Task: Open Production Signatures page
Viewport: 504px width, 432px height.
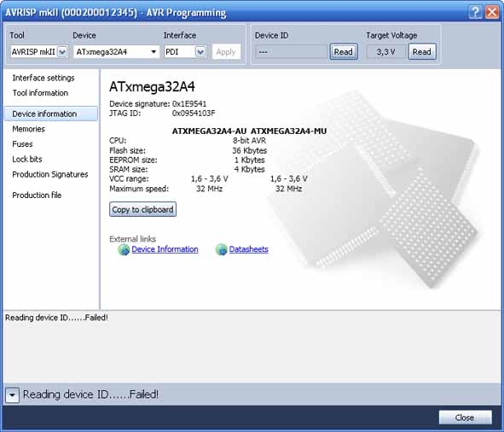Action: click(50, 174)
